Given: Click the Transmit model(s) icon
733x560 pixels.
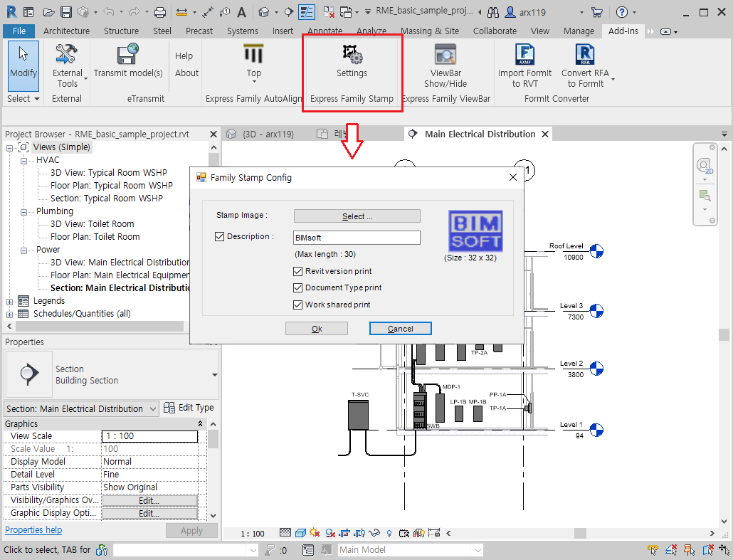Looking at the screenshot, I should click(x=128, y=56).
